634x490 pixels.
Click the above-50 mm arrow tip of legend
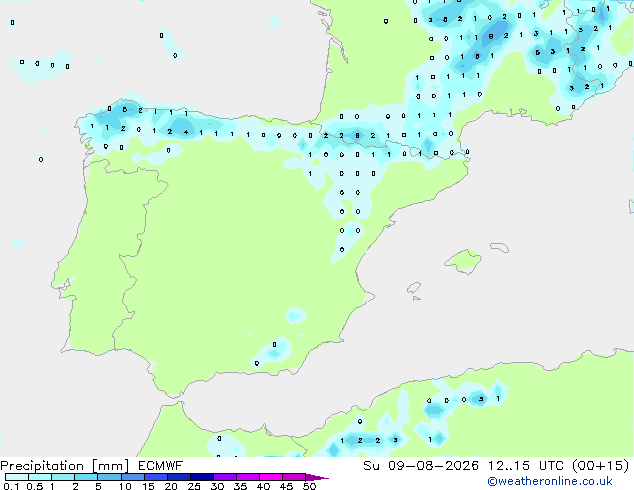pos(317,477)
